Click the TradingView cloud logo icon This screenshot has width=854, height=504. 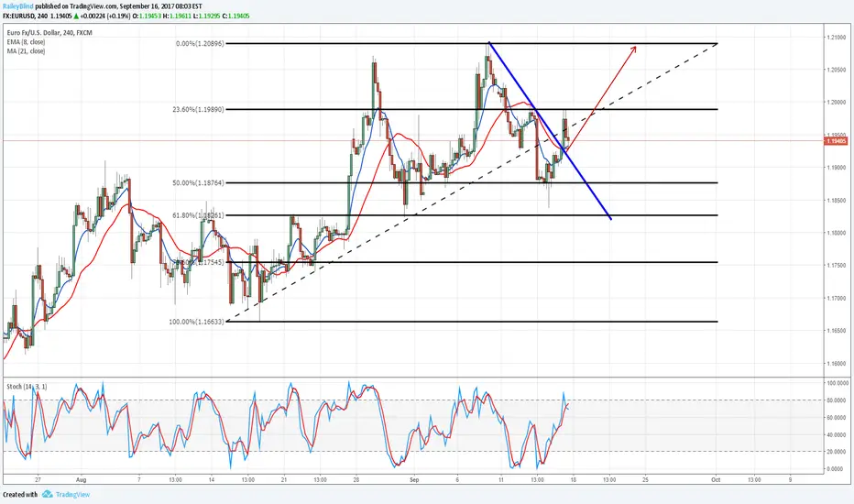(x=48, y=494)
